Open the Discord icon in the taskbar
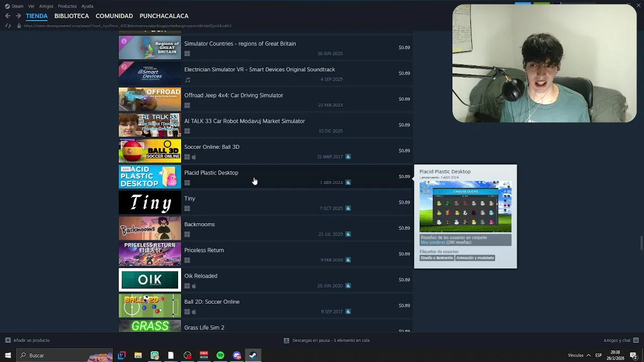This screenshot has height=362, width=644. 237,355
